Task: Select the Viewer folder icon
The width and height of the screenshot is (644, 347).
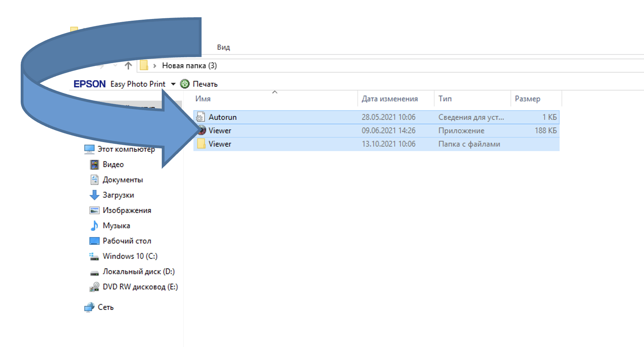Action: pyautogui.click(x=201, y=144)
